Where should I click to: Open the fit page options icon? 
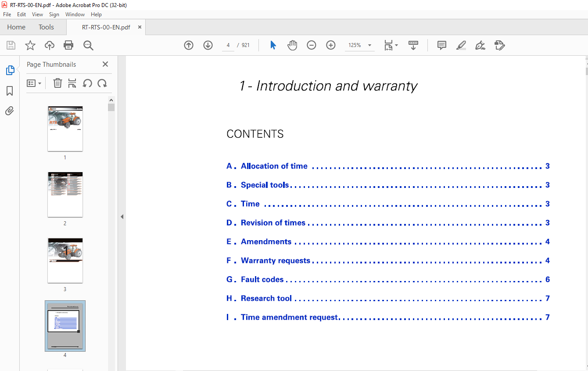[391, 45]
